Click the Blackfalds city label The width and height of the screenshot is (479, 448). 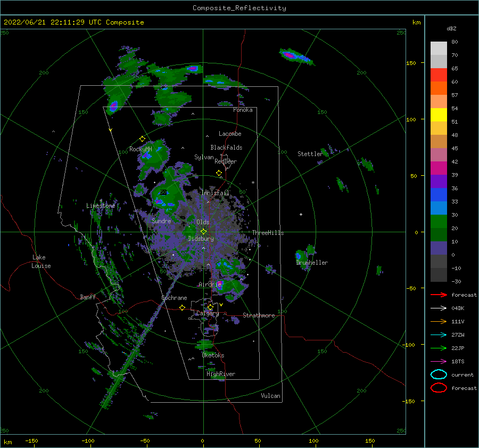point(226,148)
